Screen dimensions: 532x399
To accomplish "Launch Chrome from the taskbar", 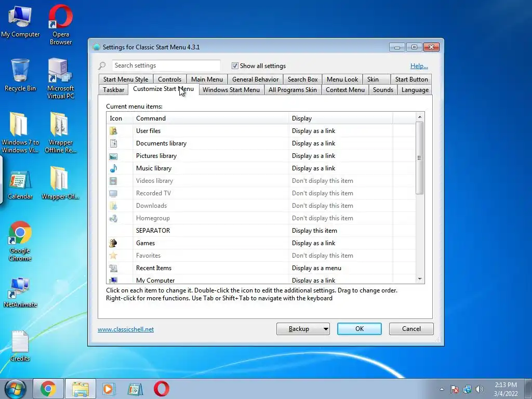I will coord(48,389).
